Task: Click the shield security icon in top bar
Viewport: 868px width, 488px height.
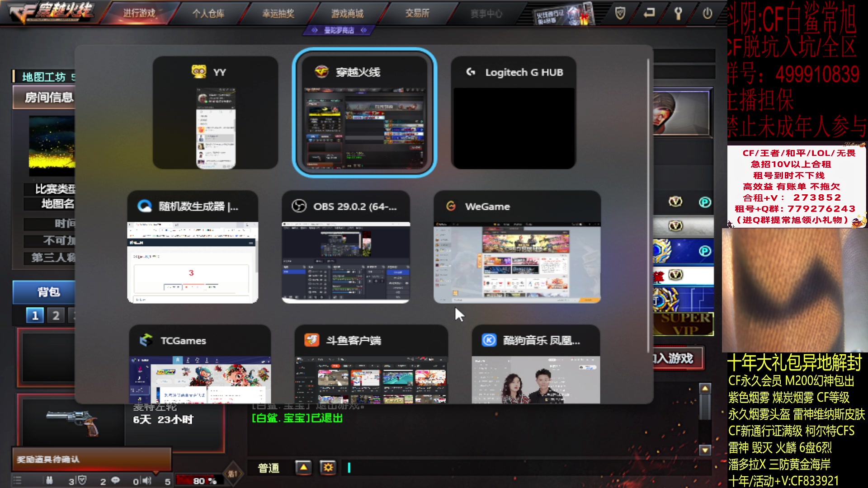Action: pyautogui.click(x=620, y=14)
